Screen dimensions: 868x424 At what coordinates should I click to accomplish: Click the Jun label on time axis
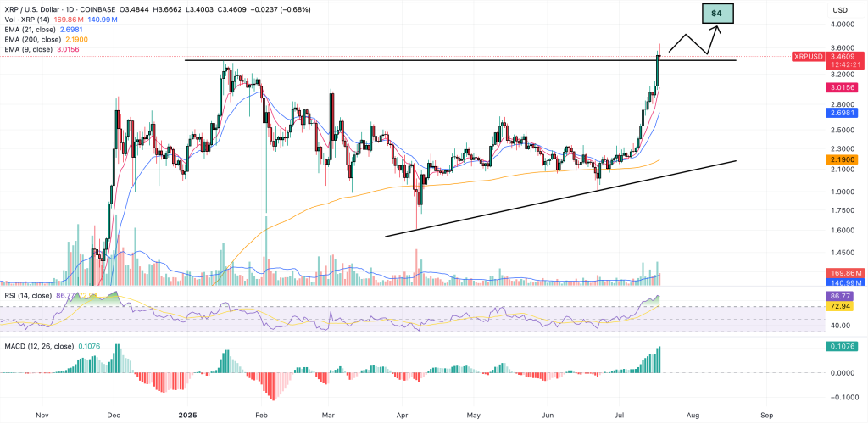tap(548, 414)
